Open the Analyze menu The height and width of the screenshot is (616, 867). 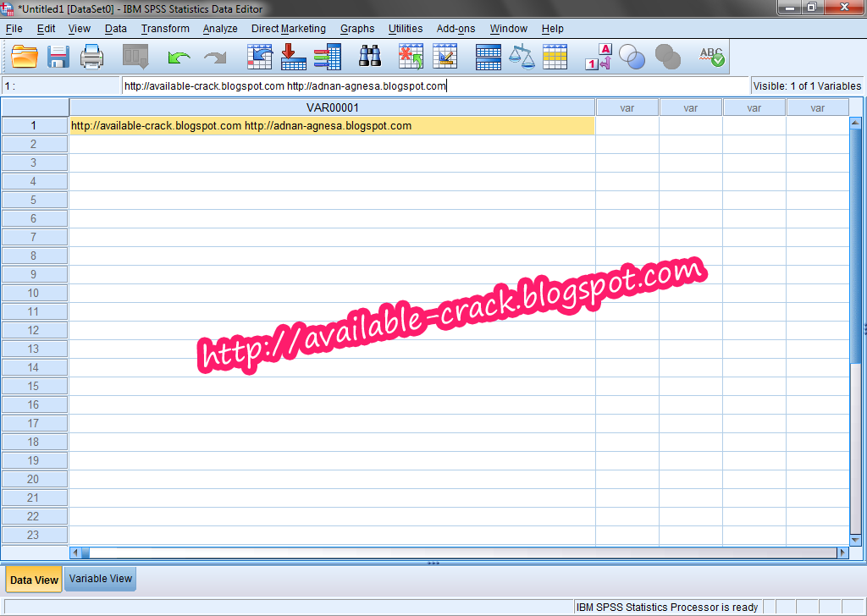pos(220,29)
